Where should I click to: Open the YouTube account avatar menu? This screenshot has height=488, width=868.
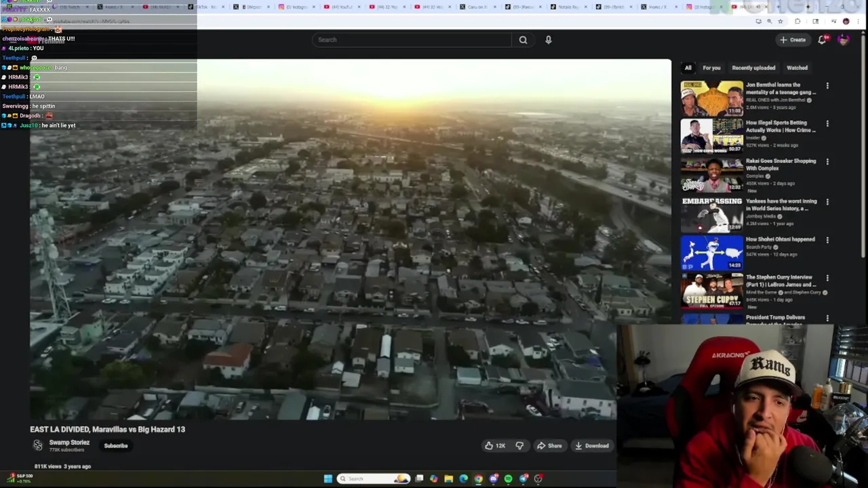[x=843, y=40]
